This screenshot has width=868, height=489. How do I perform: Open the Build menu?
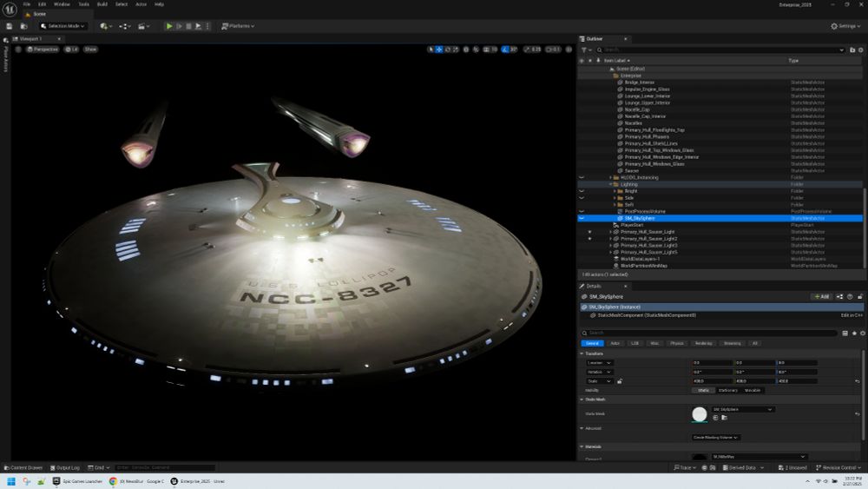click(102, 4)
